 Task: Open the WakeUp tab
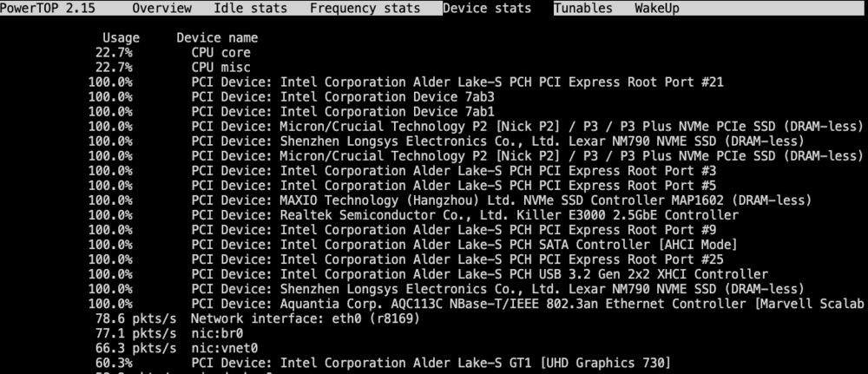pos(656,9)
